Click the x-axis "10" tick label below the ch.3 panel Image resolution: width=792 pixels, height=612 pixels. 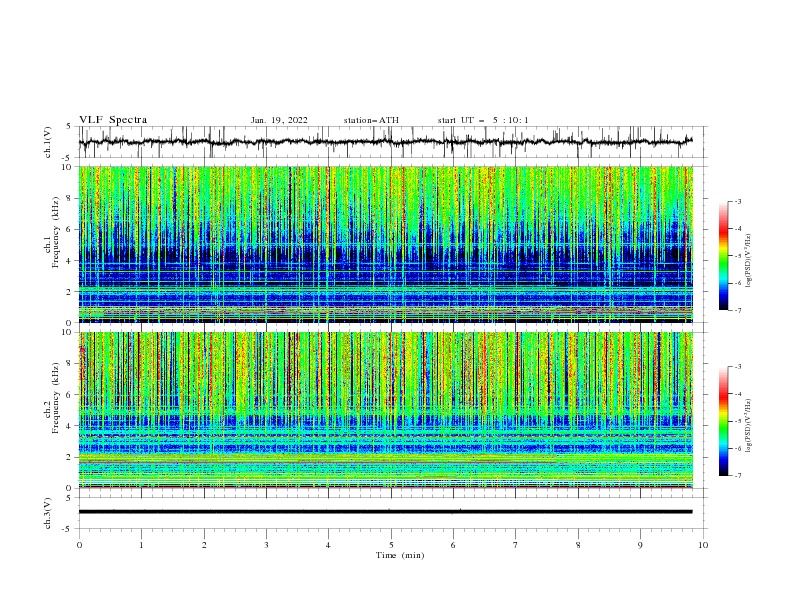pos(703,545)
